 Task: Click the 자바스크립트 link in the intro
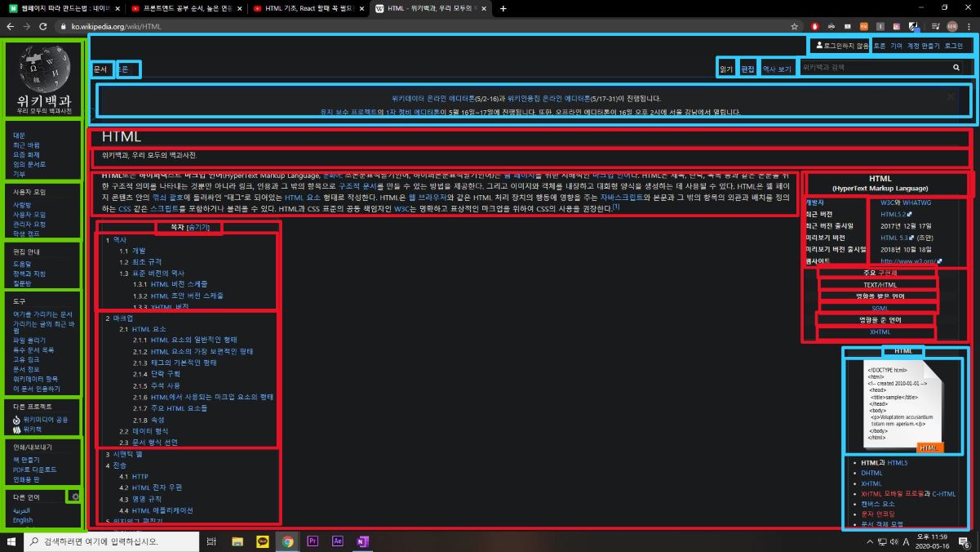tap(622, 198)
